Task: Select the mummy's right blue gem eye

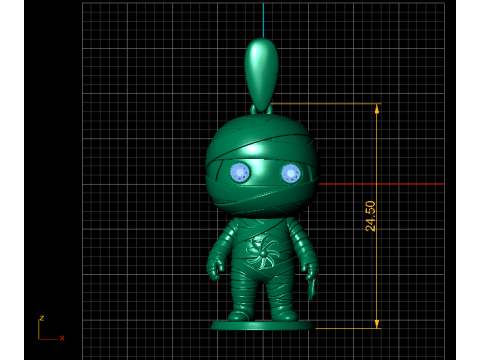Action: click(x=291, y=174)
